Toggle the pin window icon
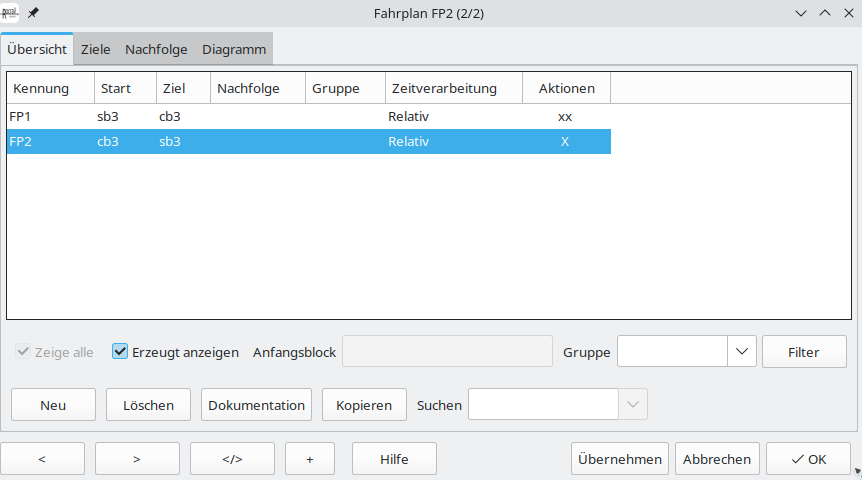The image size is (862, 480). coord(34,12)
